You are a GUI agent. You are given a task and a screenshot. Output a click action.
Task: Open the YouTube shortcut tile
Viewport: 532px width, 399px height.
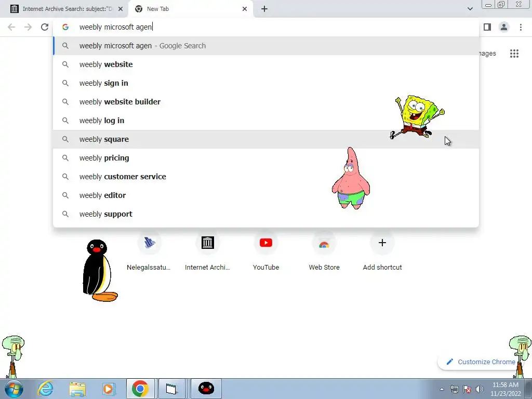(x=265, y=252)
